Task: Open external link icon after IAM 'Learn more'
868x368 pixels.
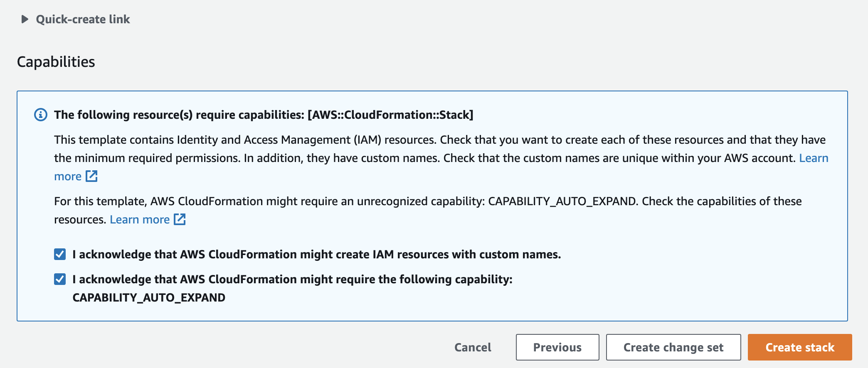Action: (91, 176)
